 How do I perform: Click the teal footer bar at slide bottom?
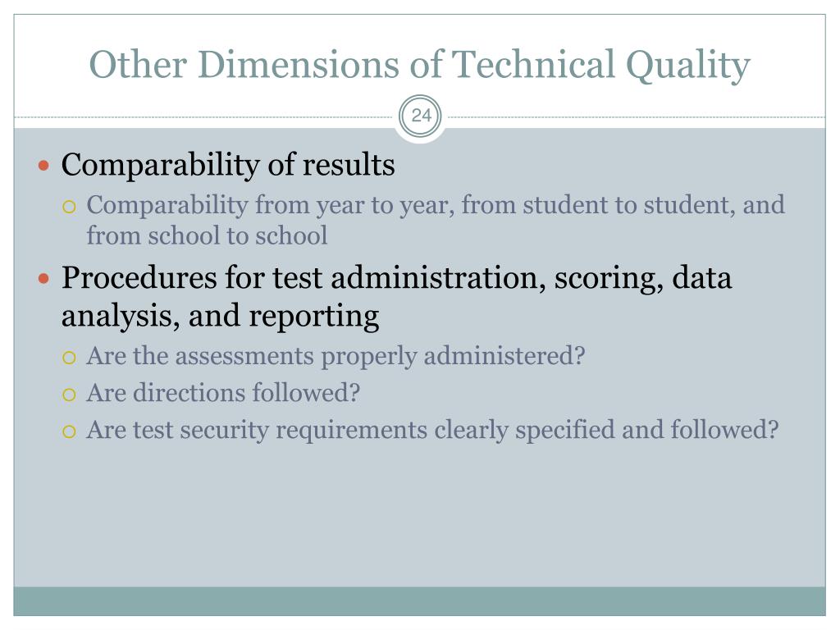[419, 601]
